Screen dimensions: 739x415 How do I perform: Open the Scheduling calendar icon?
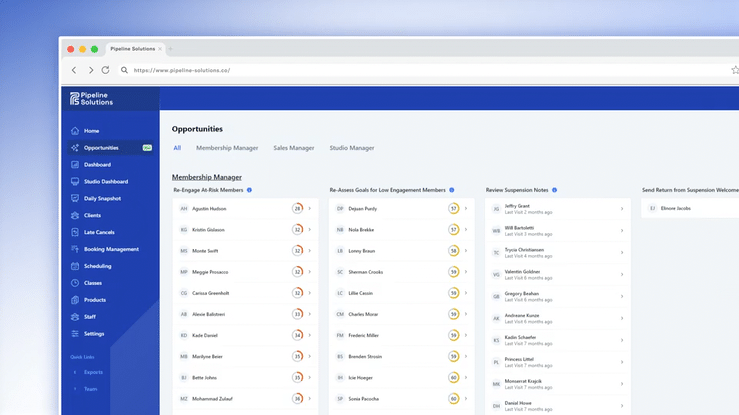(75, 266)
